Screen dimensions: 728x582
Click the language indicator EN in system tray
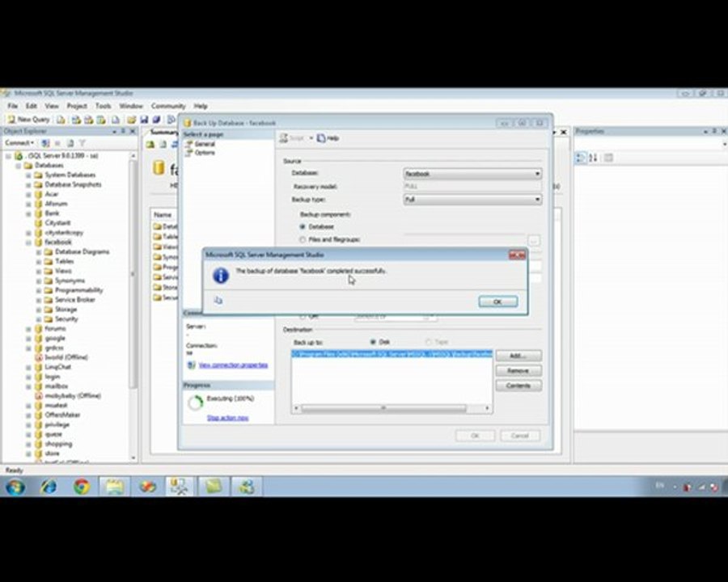click(660, 486)
